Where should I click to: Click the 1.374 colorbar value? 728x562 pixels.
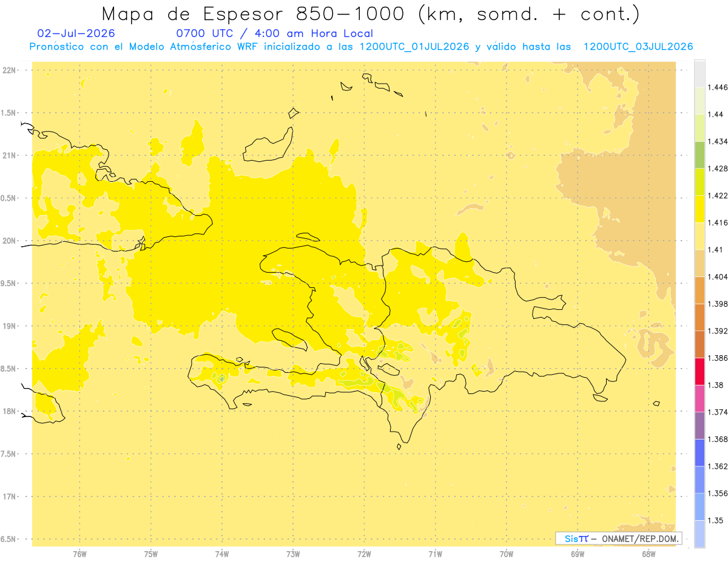[717, 412]
